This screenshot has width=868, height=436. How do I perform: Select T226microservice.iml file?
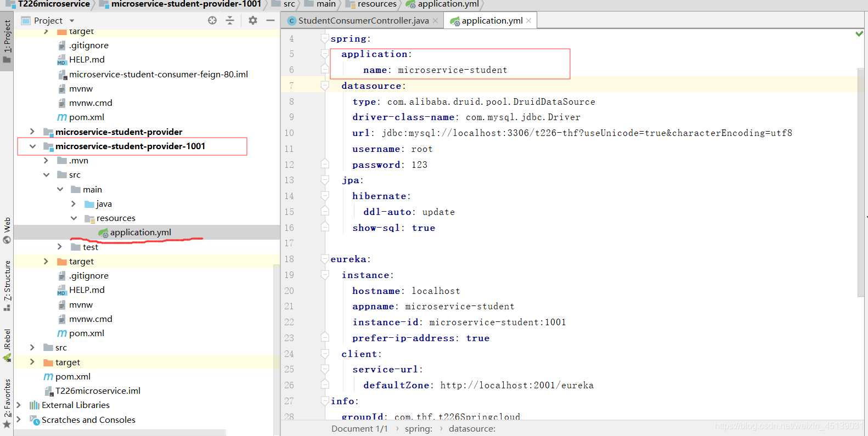[x=98, y=390]
